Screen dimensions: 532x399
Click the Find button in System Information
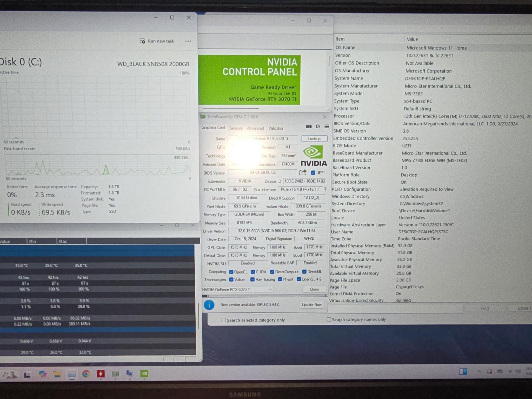[485, 308]
